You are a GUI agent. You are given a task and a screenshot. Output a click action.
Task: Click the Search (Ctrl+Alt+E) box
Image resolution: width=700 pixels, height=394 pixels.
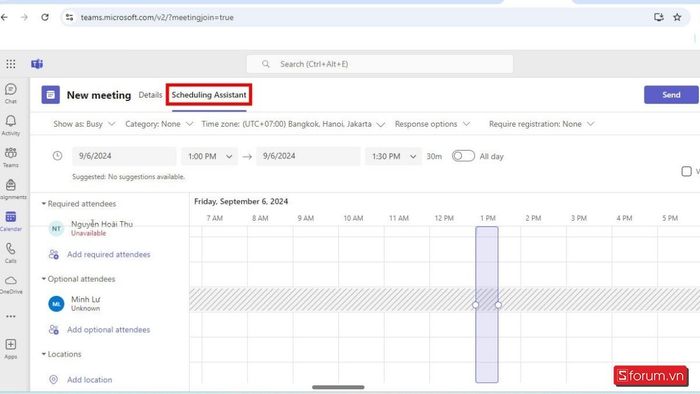click(380, 64)
